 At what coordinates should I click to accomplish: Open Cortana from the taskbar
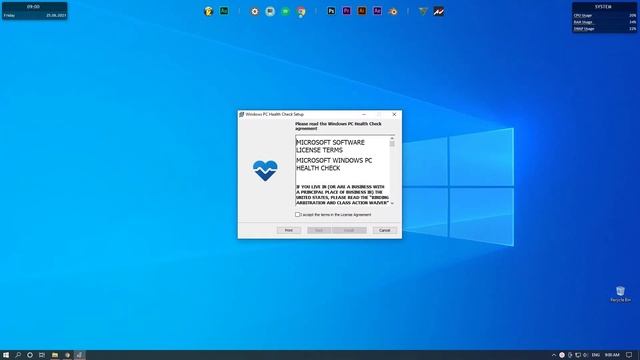click(x=30, y=355)
